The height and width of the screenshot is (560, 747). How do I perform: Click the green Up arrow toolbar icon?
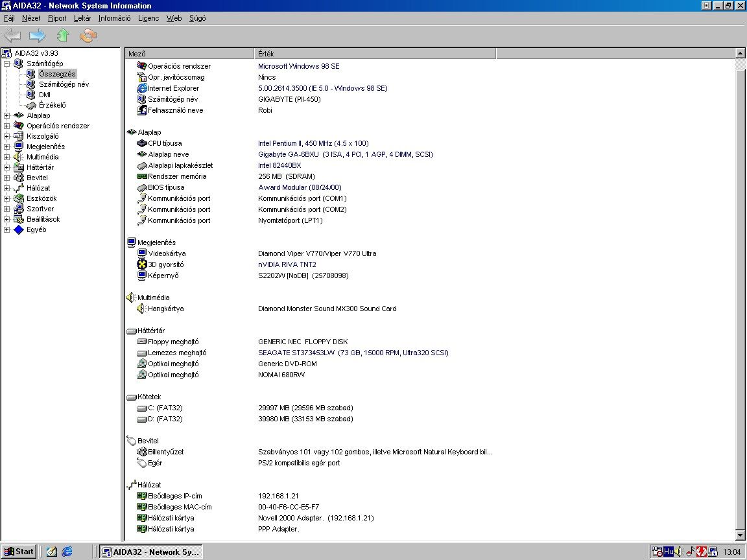point(63,35)
